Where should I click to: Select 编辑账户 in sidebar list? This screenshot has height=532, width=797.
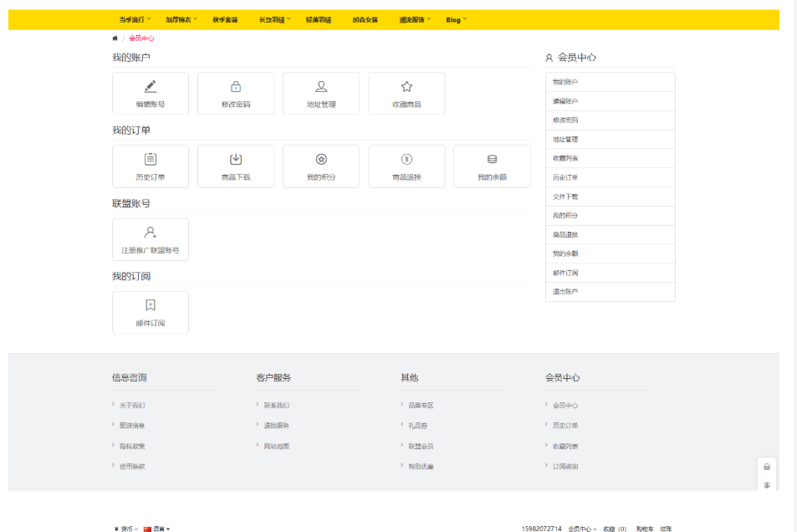611,101
